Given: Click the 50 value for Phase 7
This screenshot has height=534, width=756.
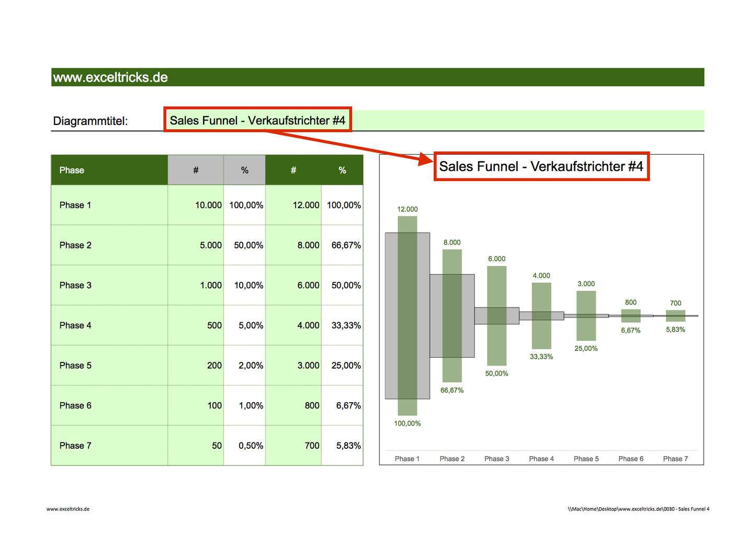Looking at the screenshot, I should (216, 445).
